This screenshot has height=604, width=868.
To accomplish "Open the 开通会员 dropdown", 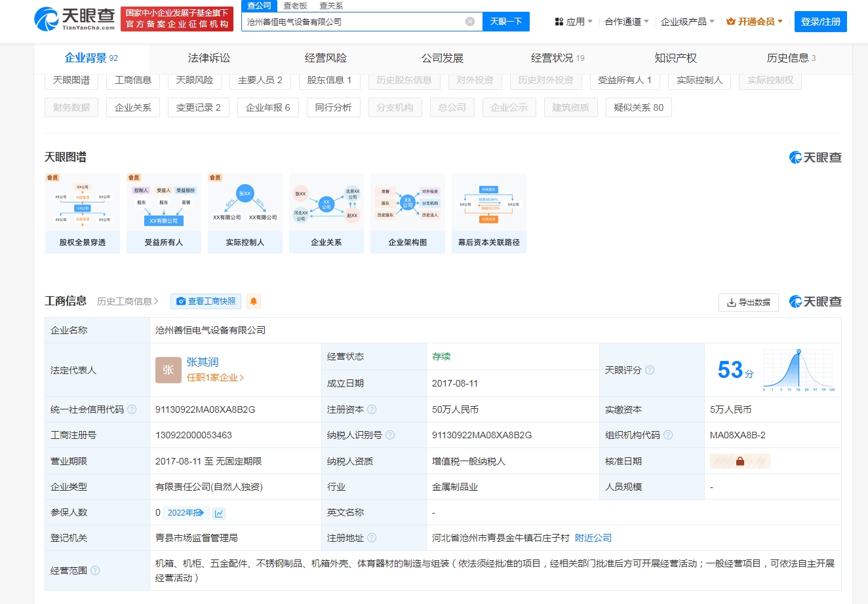I will [755, 22].
